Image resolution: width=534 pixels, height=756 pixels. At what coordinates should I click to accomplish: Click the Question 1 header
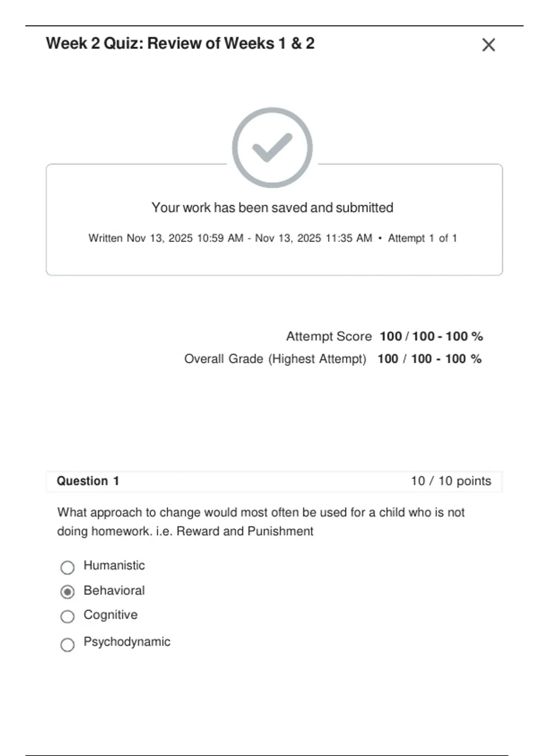click(88, 481)
